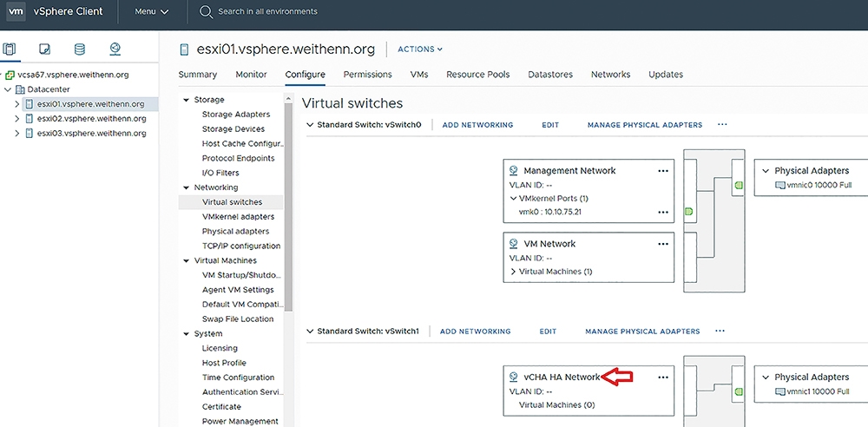Screen dimensions: 868x427
Task: Switch to the Networks tab
Action: point(610,75)
